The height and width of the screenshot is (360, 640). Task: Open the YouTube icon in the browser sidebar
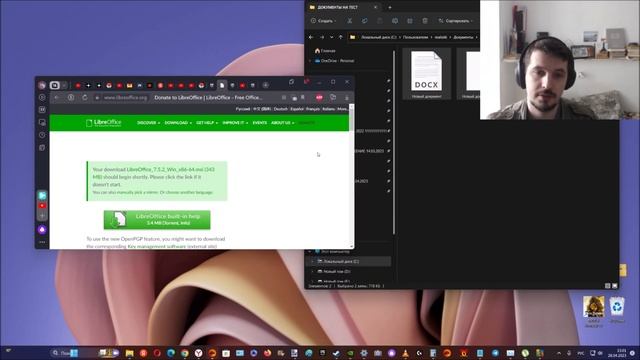[x=42, y=206]
